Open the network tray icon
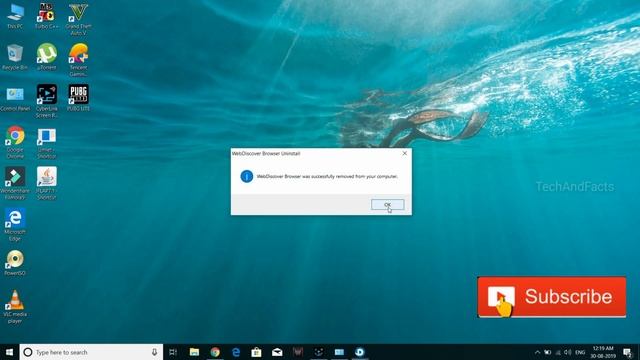The image size is (640, 360). [558, 352]
